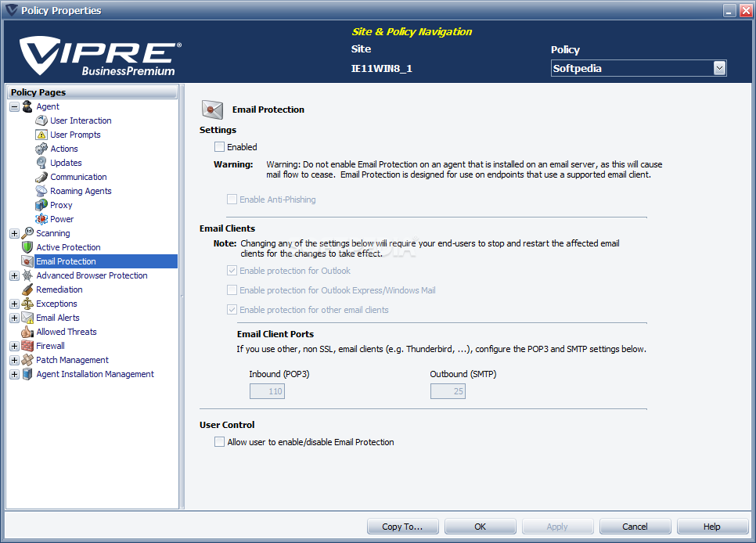The height and width of the screenshot is (543, 756).
Task: Expand the Firewall tree node
Action: (14, 347)
